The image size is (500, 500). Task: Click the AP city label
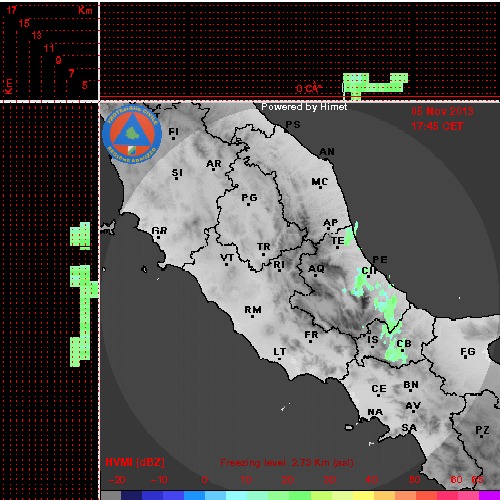[331, 222]
